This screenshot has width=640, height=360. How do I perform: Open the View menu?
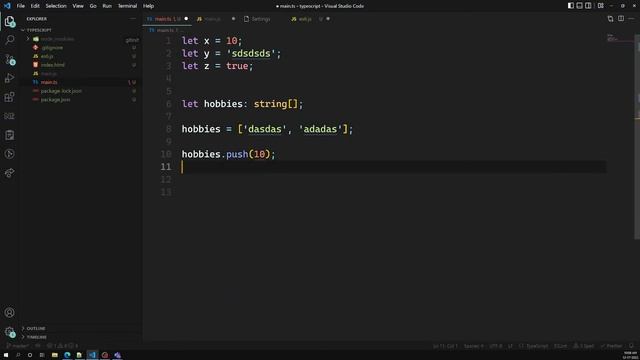pos(78,6)
